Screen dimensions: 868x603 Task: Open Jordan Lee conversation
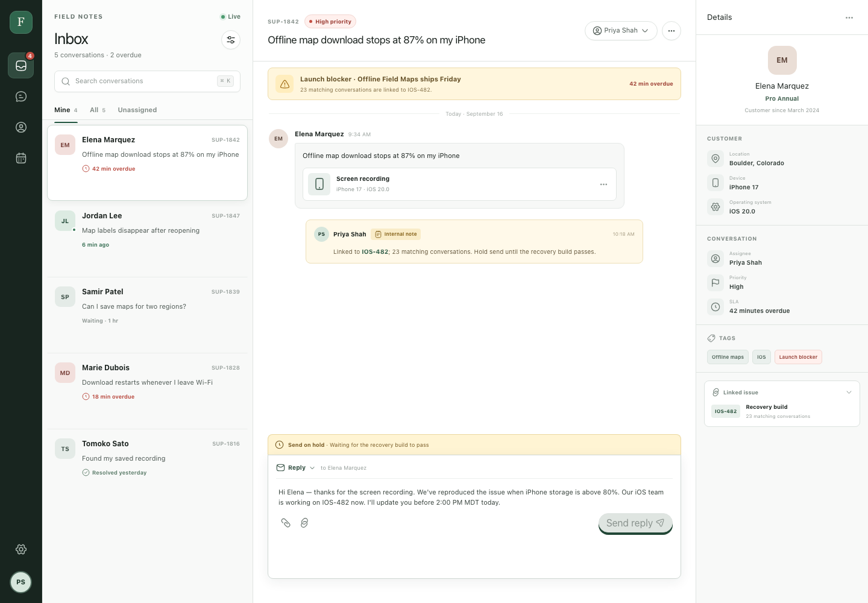click(147, 239)
